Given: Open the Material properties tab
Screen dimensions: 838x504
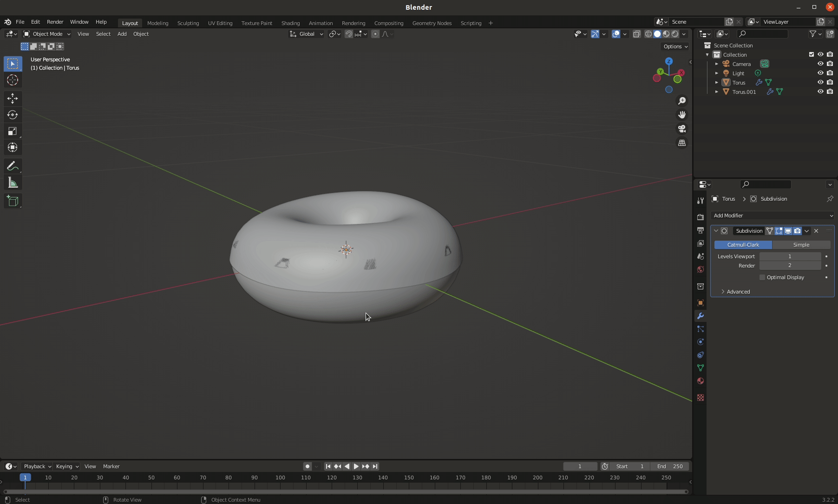Looking at the screenshot, I should 701,381.
